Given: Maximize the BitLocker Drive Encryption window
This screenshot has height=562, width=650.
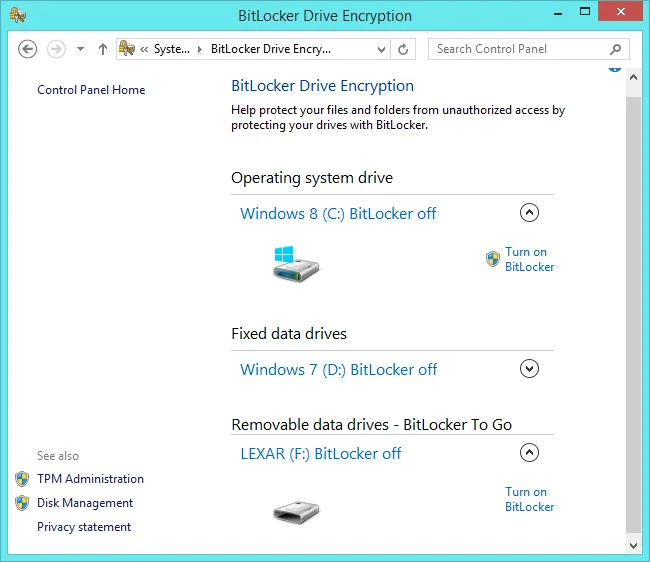Looking at the screenshot, I should pos(585,12).
